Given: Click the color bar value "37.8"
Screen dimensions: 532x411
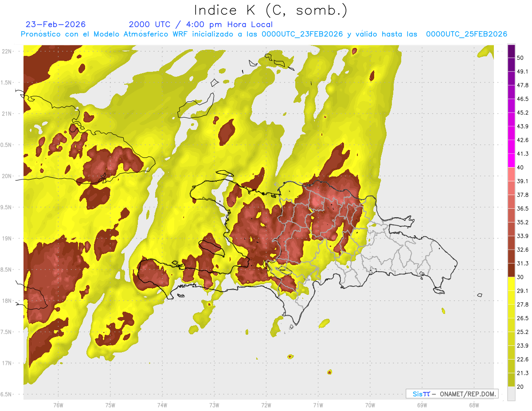Looking at the screenshot, I should point(523,195).
